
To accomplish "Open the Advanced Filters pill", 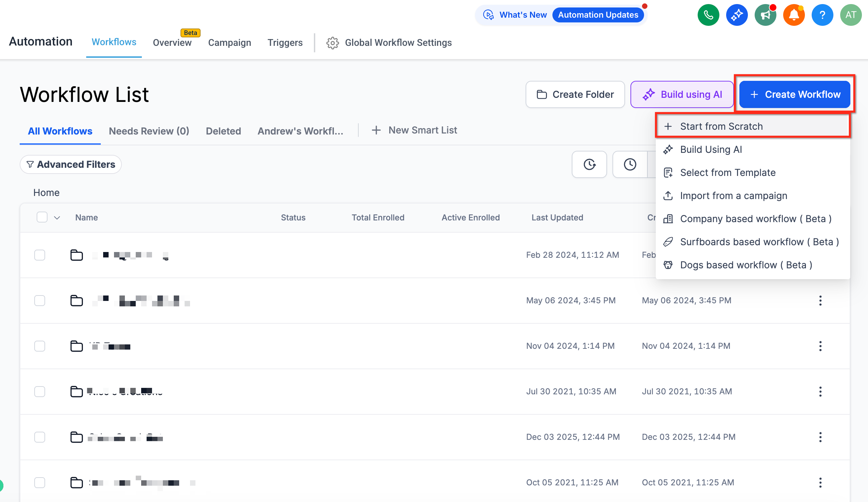I will click(x=71, y=164).
